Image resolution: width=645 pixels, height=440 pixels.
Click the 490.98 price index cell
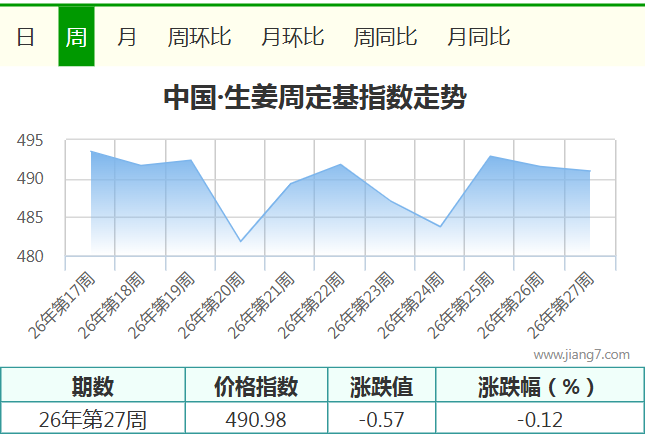[256, 419]
